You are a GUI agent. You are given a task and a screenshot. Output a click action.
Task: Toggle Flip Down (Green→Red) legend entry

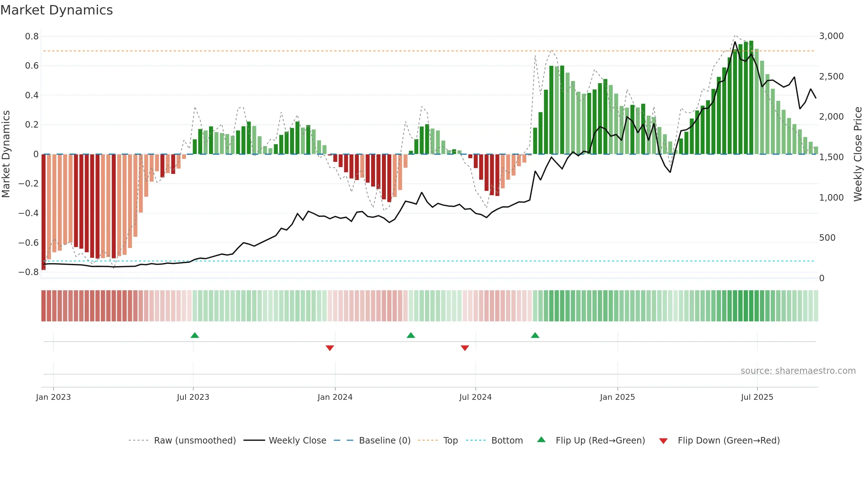719,440
